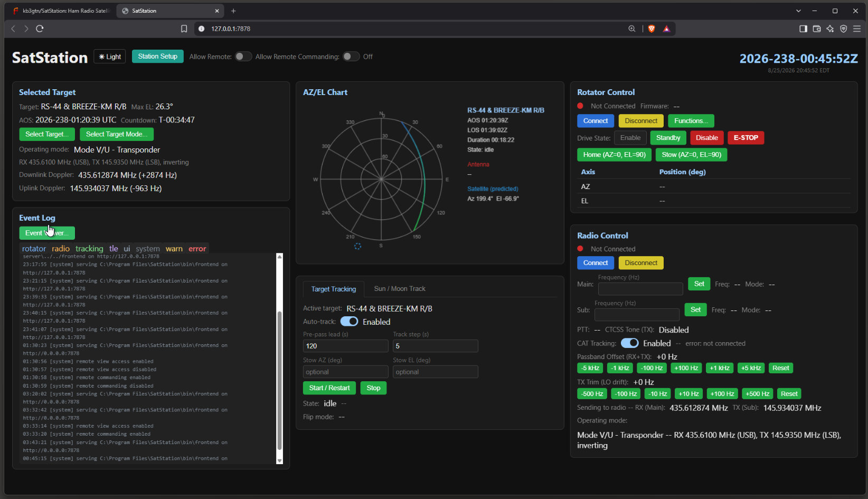Open the Event viewer button
Screen dimensions: 868x499
point(47,233)
